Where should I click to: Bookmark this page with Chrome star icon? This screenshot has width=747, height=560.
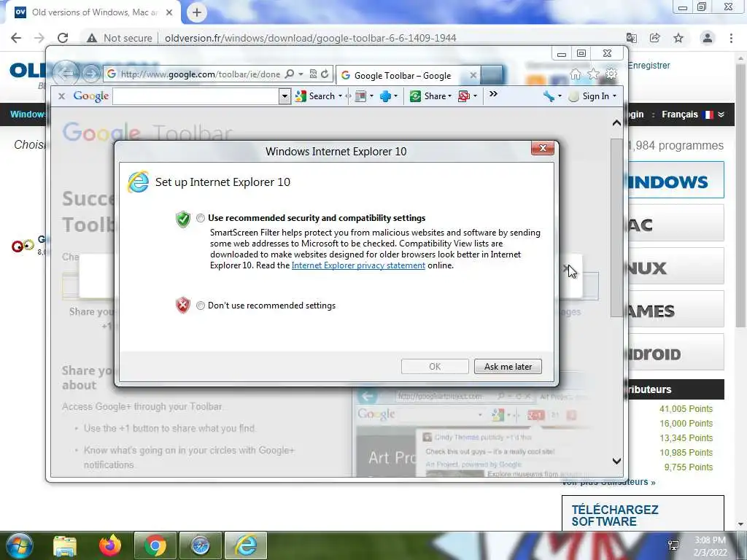(678, 38)
